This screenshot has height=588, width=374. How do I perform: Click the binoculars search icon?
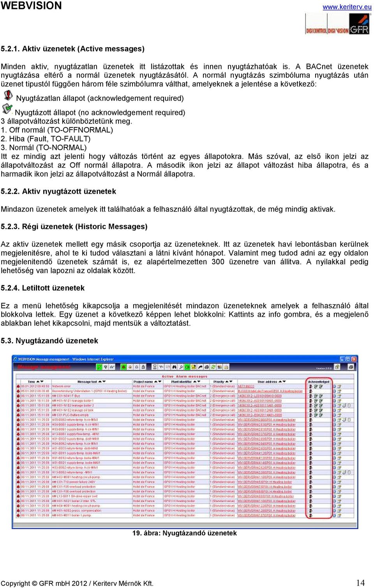[174, 367]
